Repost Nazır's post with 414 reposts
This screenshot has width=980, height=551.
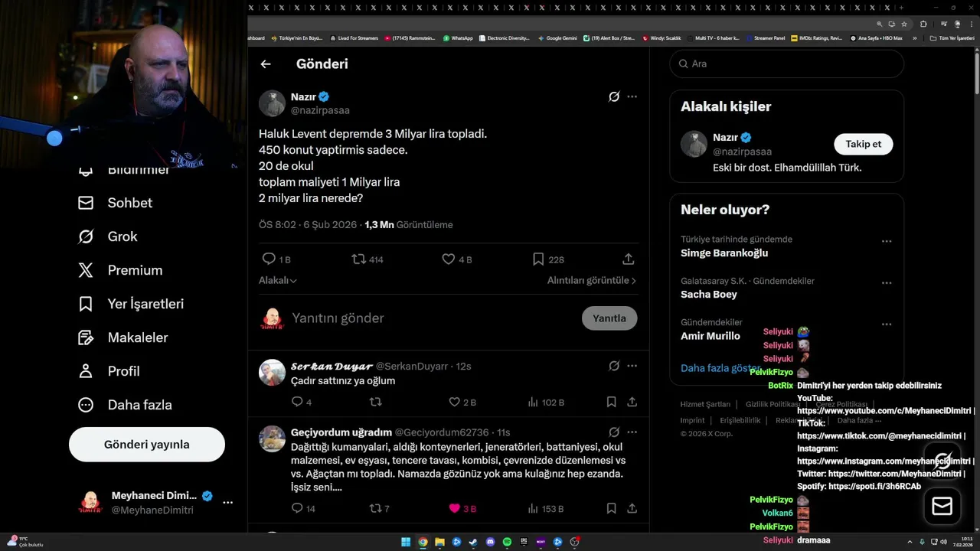[367, 259]
